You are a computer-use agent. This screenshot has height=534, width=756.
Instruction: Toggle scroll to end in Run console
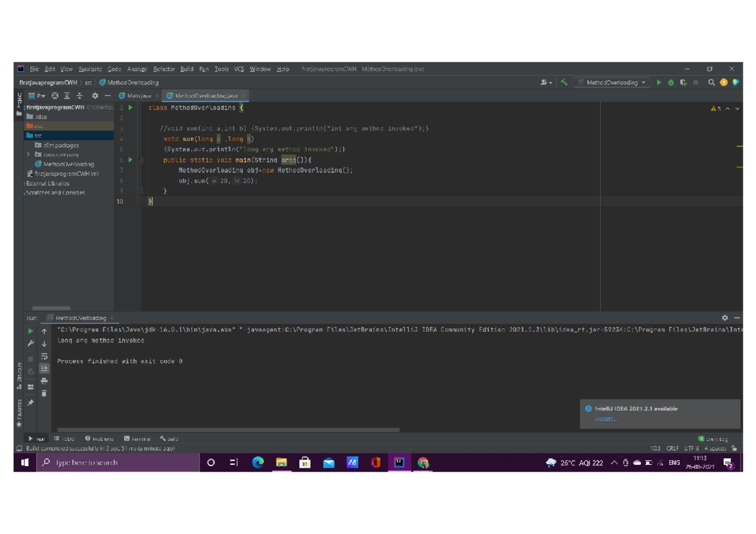(x=44, y=368)
